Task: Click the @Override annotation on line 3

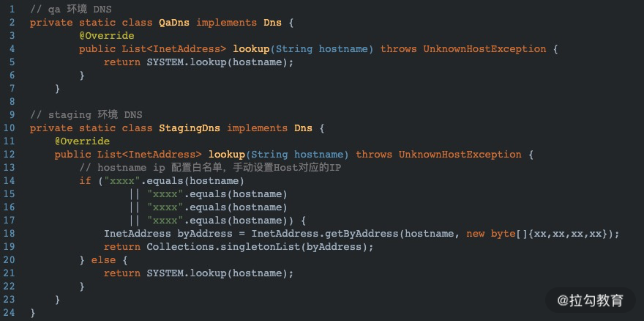Action: 107,35
